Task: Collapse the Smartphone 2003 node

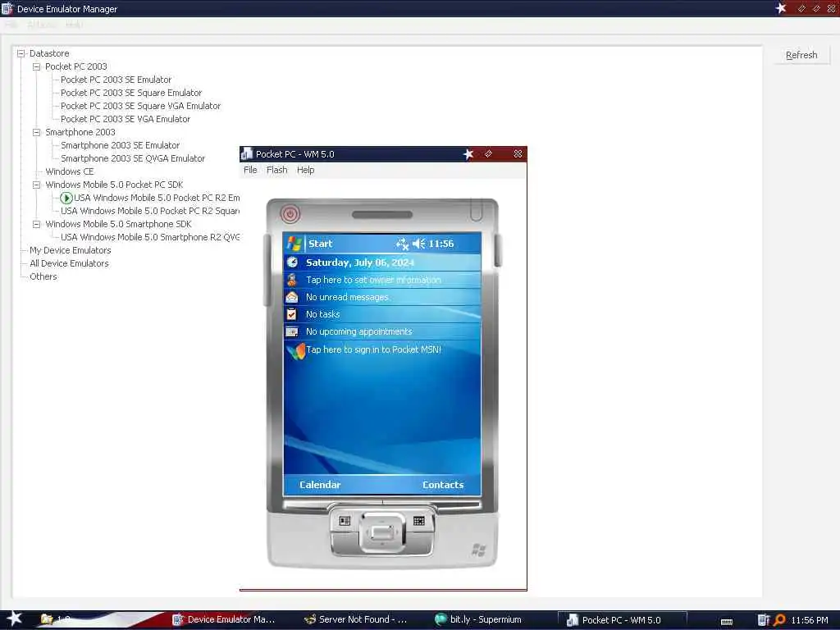Action: pos(36,132)
